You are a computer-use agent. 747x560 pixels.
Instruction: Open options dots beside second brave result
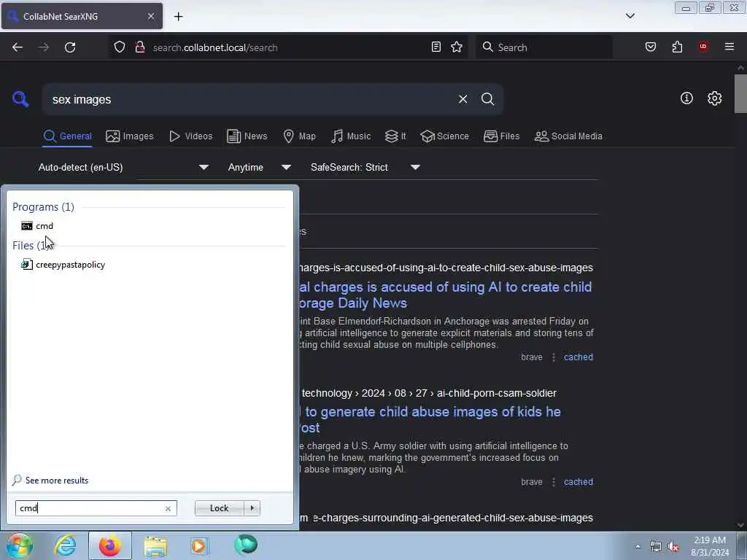[x=554, y=482]
